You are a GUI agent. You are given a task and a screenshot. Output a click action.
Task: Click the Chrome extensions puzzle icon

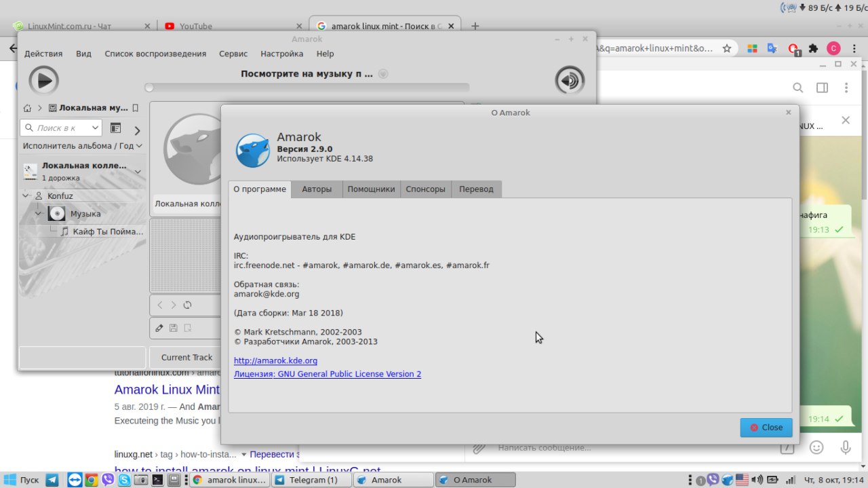pos(813,48)
